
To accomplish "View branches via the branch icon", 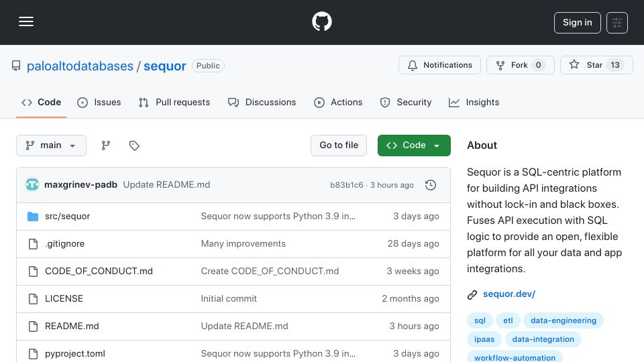I will click(x=106, y=145).
